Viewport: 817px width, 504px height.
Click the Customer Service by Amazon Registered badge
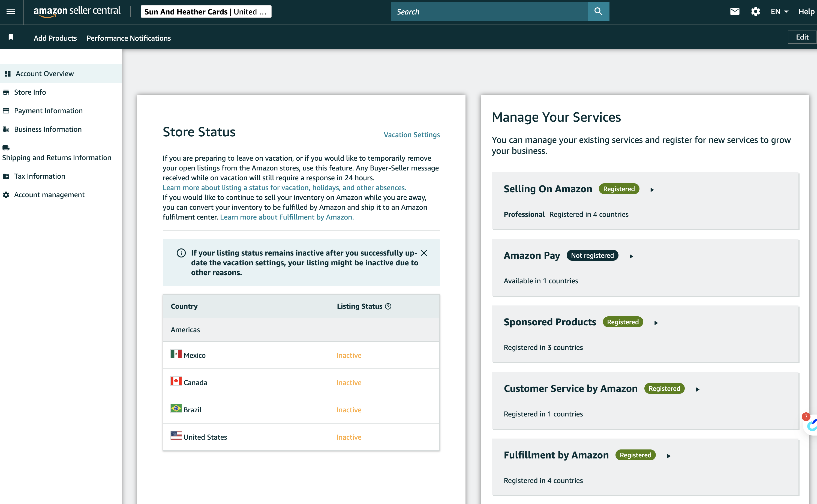(664, 389)
